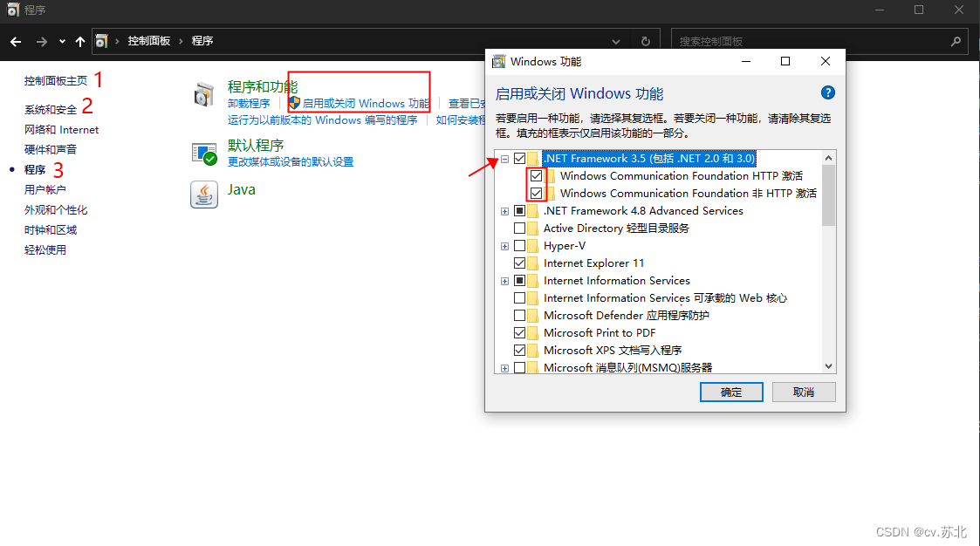Open the blue help question mark
Image resolution: width=980 pixels, height=546 pixels.
(827, 93)
